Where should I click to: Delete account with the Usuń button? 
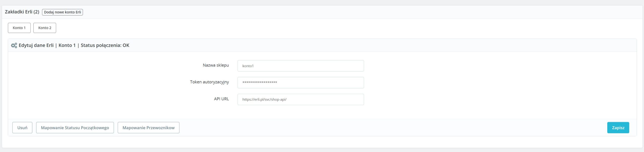click(x=22, y=128)
